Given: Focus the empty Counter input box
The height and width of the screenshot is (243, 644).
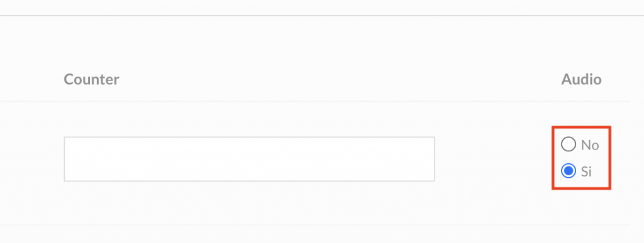Looking at the screenshot, I should click(x=249, y=159).
